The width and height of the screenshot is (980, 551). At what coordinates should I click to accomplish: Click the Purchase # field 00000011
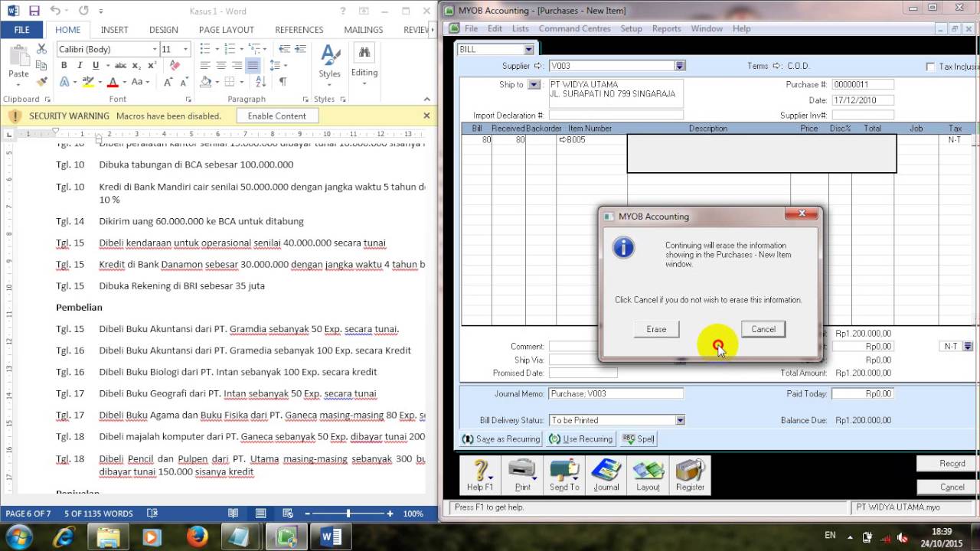coord(862,85)
